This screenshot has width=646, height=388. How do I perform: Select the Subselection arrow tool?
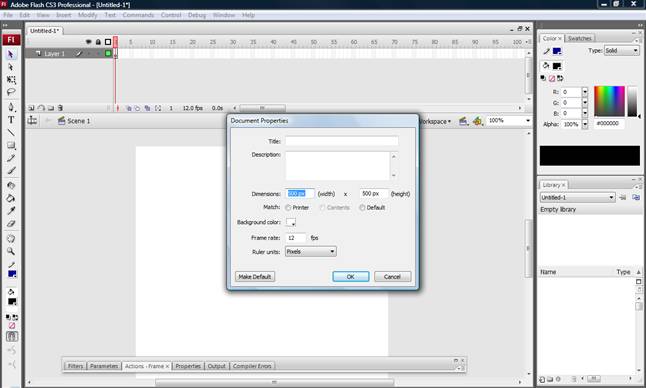11,67
